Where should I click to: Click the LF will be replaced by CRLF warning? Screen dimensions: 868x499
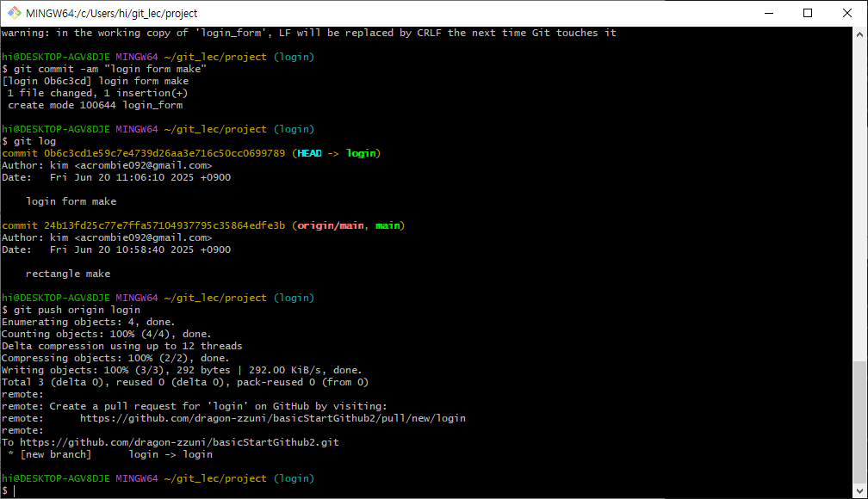309,33
